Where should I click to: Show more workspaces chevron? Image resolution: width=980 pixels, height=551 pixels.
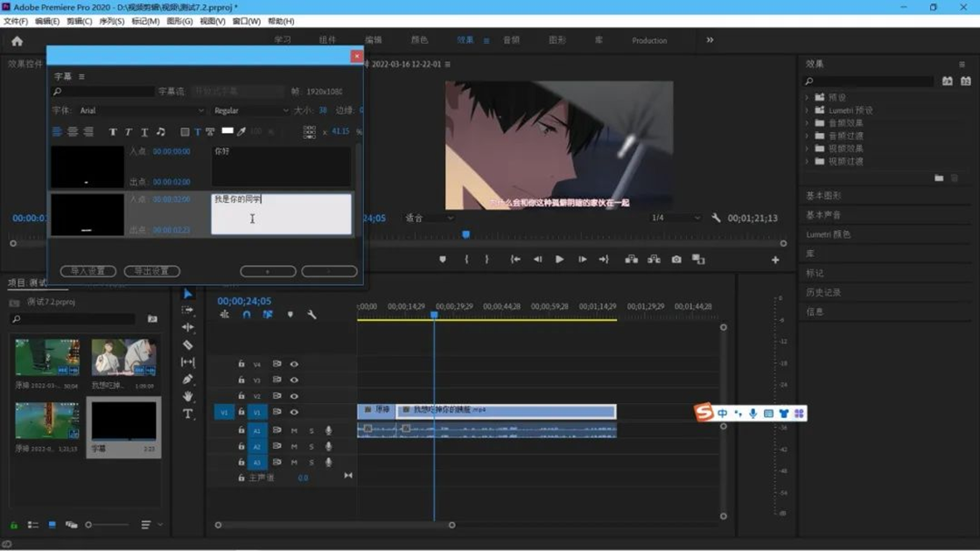(710, 40)
